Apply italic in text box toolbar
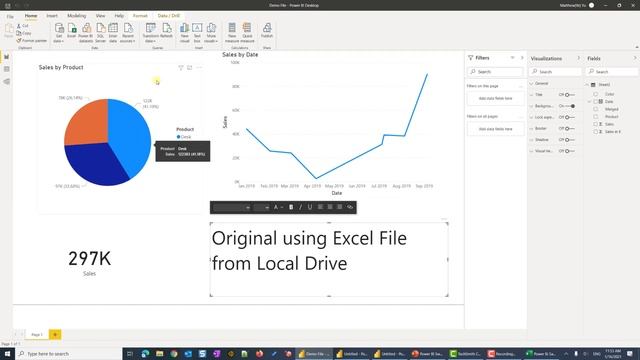Screen dimensions: 640x360 point(300,207)
